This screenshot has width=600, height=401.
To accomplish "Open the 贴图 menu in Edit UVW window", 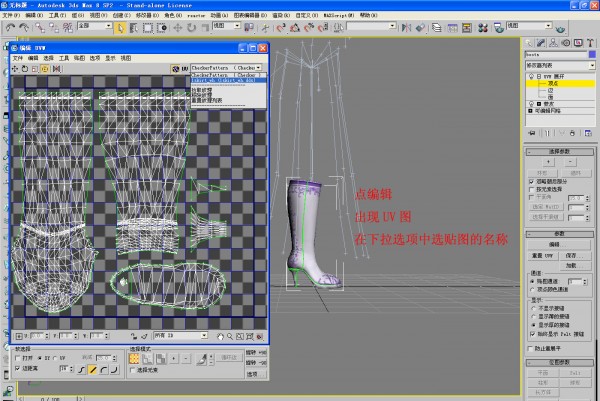I will (x=78, y=58).
